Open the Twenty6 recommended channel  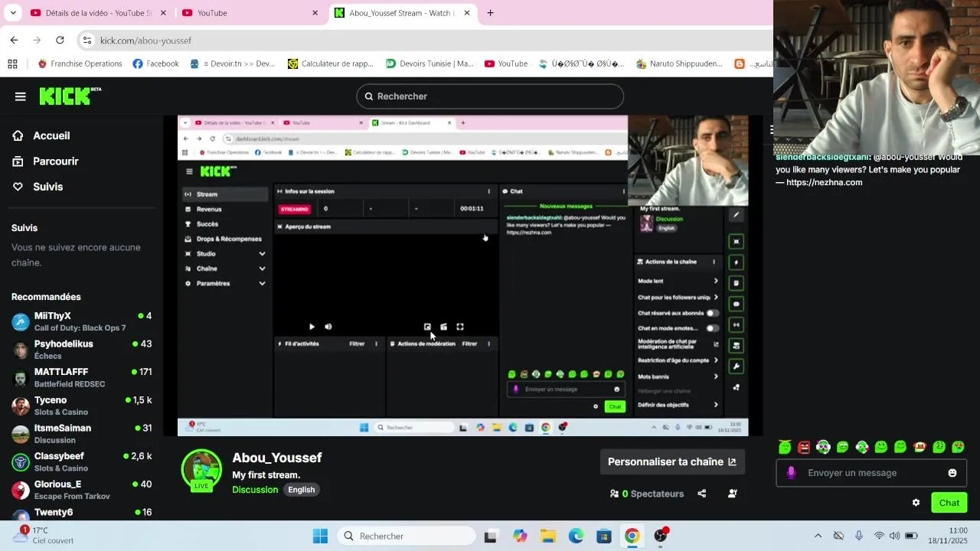pos(81,513)
